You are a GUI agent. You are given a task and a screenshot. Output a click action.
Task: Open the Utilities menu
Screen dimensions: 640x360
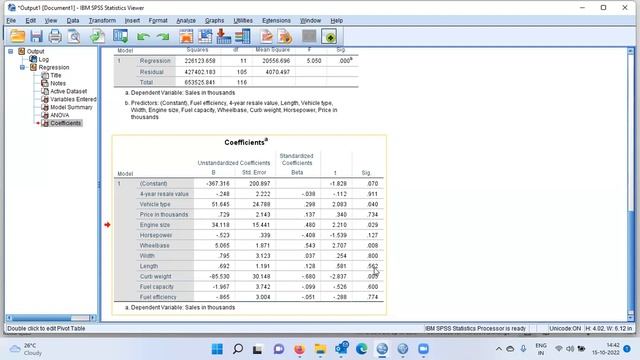(x=243, y=20)
